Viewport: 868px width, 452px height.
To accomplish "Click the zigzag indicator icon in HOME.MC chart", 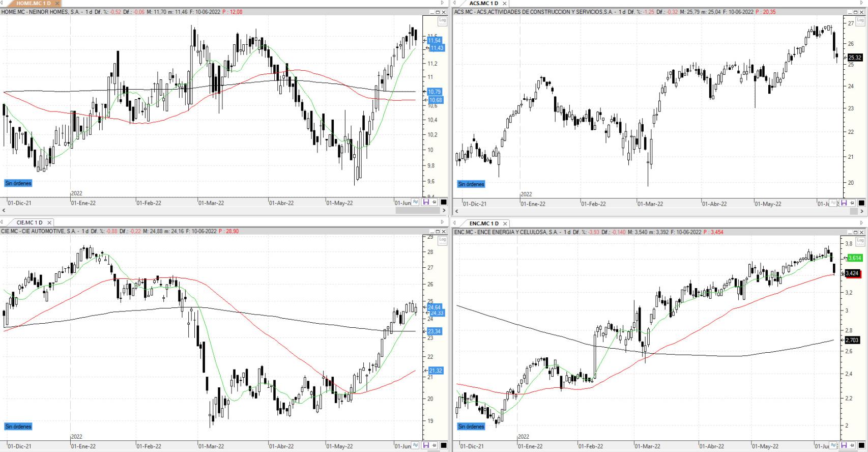I will tap(416, 202).
